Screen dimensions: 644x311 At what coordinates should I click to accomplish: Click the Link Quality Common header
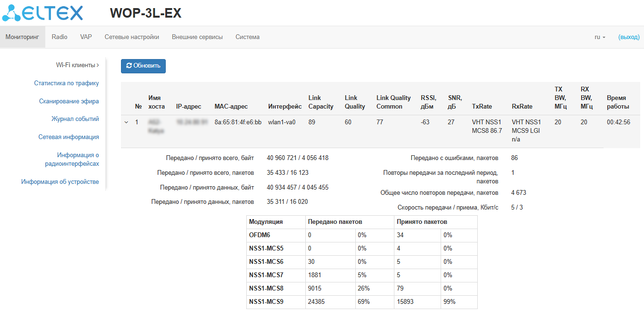(x=393, y=102)
